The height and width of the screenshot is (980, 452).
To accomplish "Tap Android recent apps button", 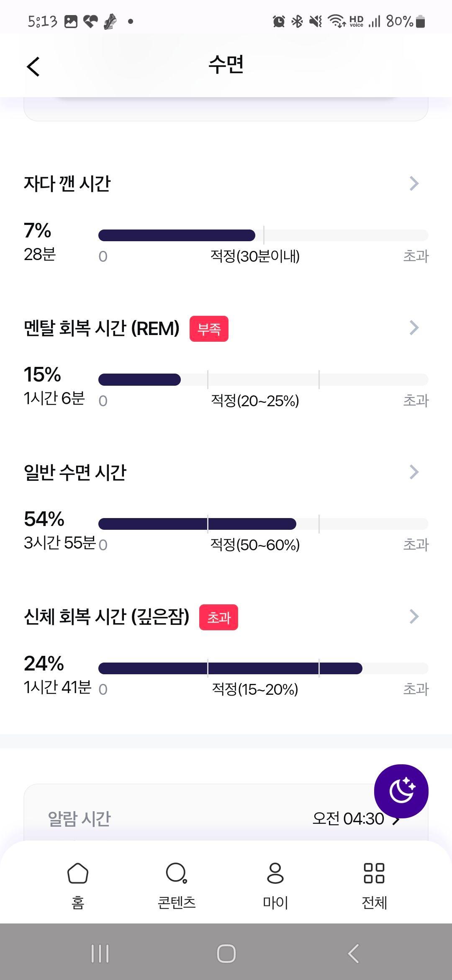I will pyautogui.click(x=100, y=954).
